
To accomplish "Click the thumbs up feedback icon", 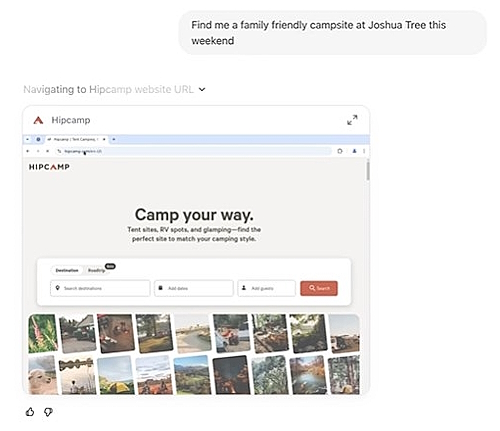I will (x=30, y=412).
